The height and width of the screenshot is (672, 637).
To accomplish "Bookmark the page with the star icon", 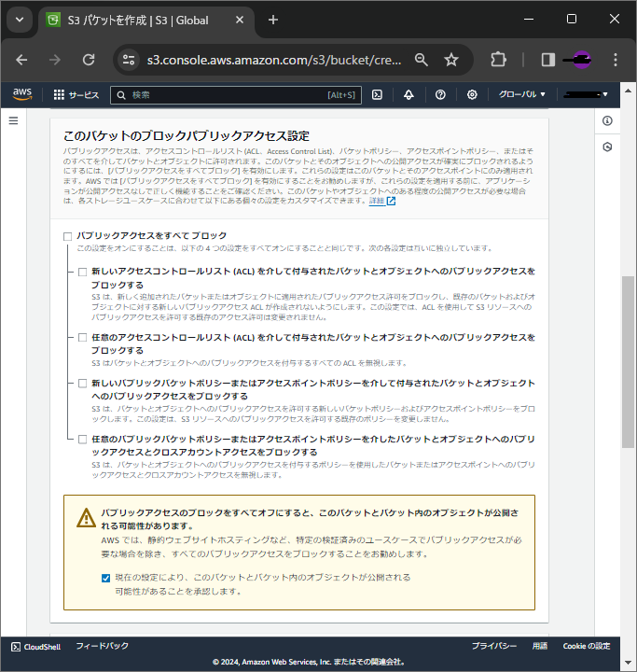I will [x=451, y=60].
